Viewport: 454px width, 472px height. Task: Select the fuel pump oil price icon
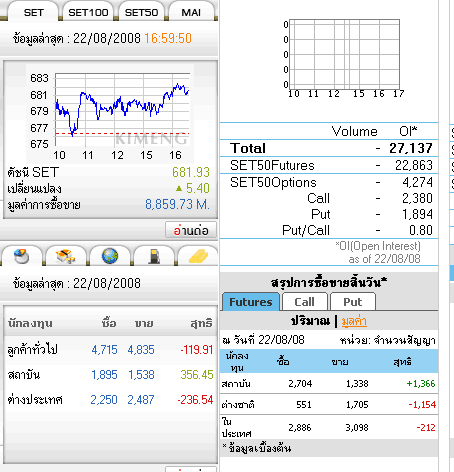(154, 256)
